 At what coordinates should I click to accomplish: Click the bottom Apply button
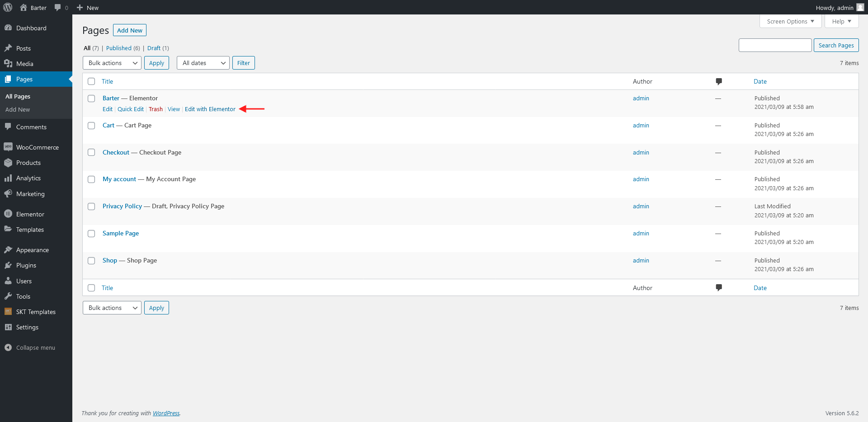pyautogui.click(x=156, y=308)
